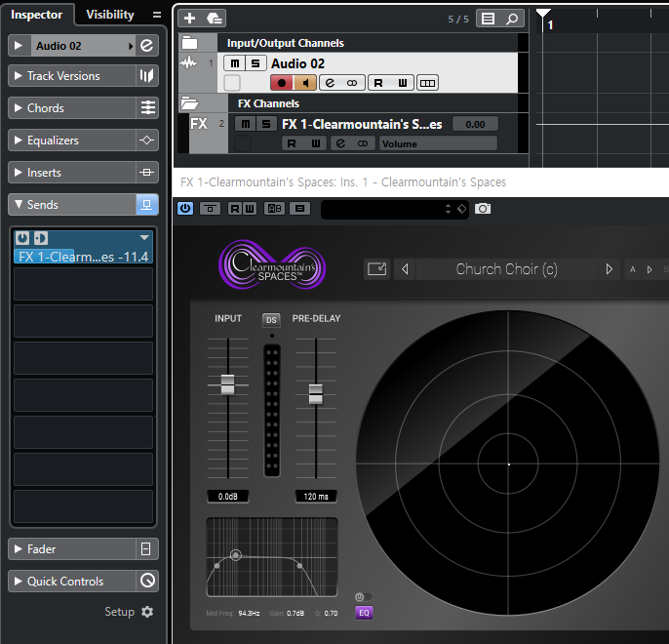Click the Inserts bypass icon
This screenshot has width=669, height=644.
click(146, 173)
